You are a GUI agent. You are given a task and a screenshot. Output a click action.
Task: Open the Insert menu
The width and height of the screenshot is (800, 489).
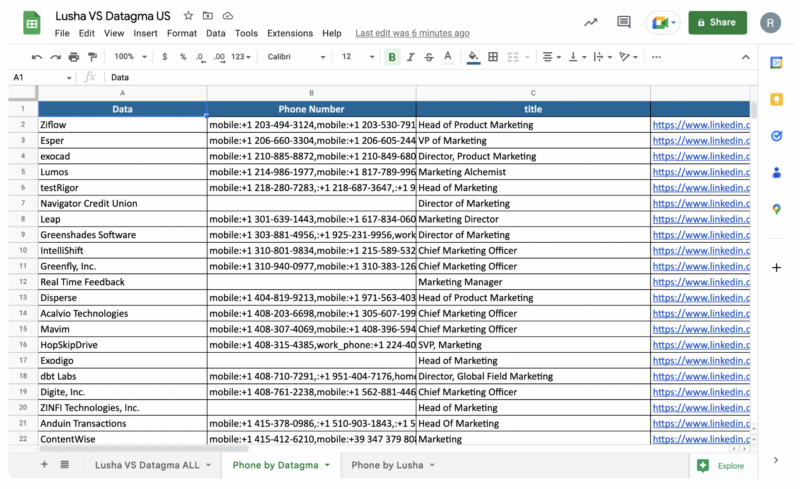[145, 33]
